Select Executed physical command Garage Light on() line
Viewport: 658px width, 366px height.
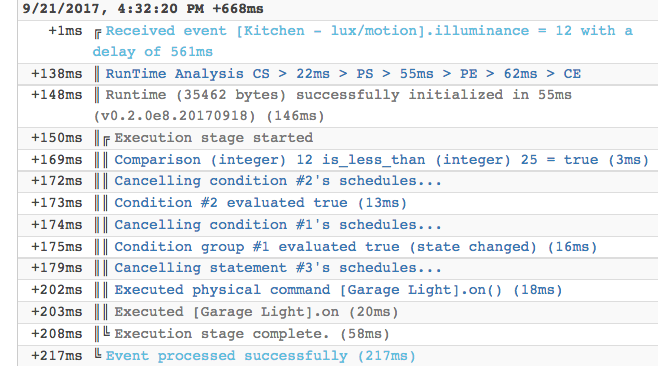coord(338,290)
